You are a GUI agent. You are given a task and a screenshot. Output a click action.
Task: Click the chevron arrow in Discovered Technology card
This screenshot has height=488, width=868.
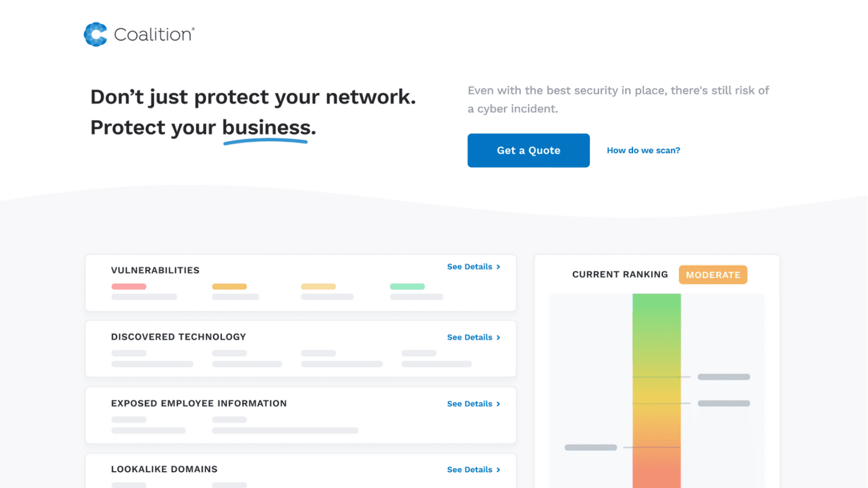[498, 337]
